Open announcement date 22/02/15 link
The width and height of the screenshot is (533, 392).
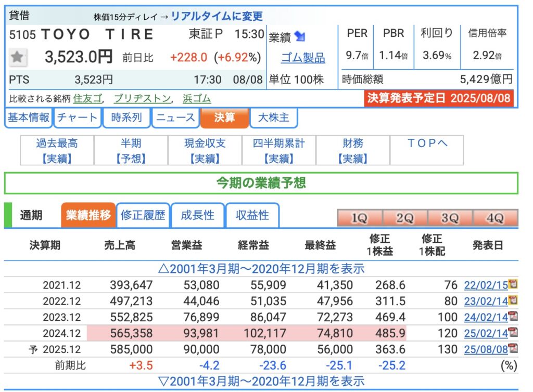pyautogui.click(x=486, y=285)
